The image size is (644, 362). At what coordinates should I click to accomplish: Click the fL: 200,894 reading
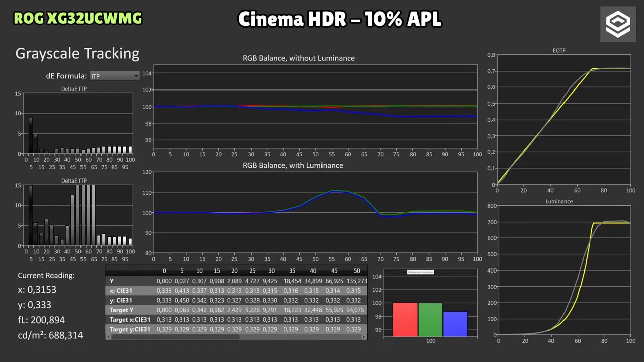[x=41, y=320]
